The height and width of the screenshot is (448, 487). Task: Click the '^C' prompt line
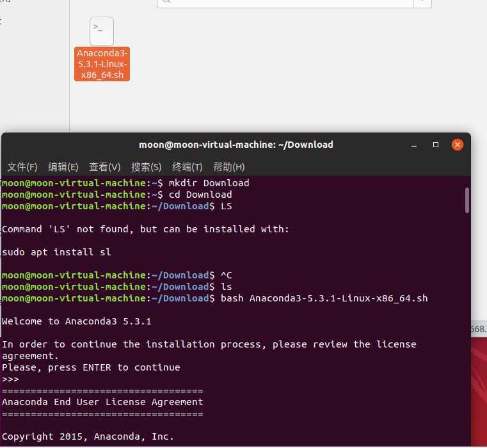coord(116,276)
